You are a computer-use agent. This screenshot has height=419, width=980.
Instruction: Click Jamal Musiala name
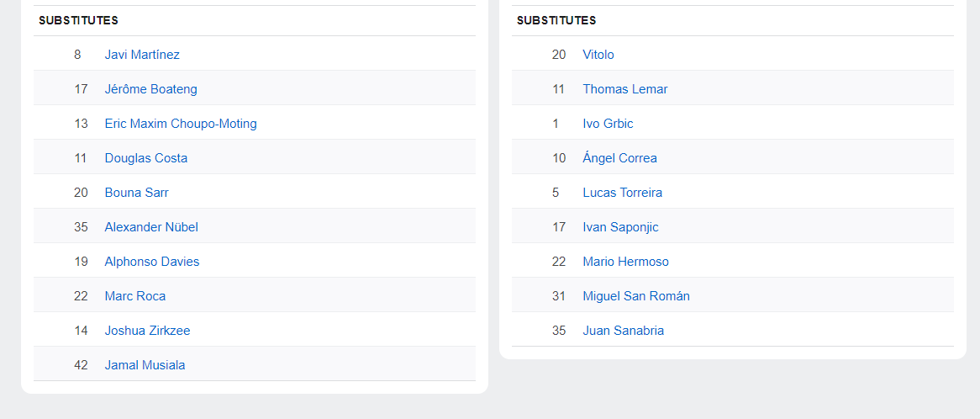click(145, 365)
